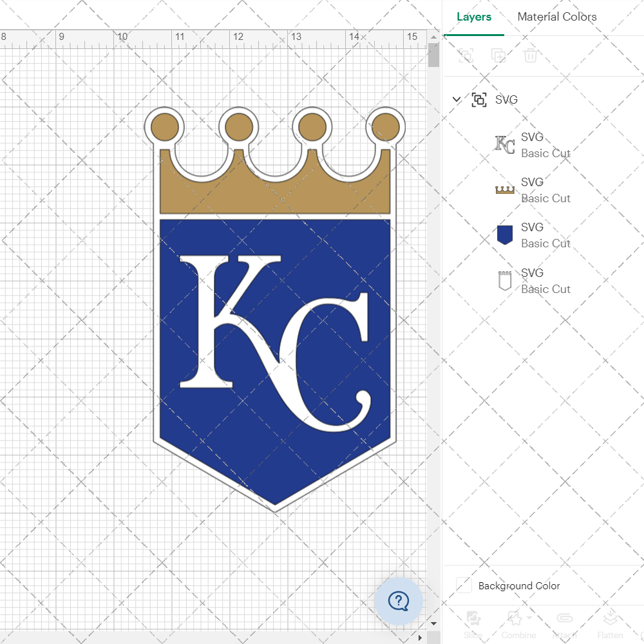
Task: Click the Background Color label
Action: [x=518, y=585]
